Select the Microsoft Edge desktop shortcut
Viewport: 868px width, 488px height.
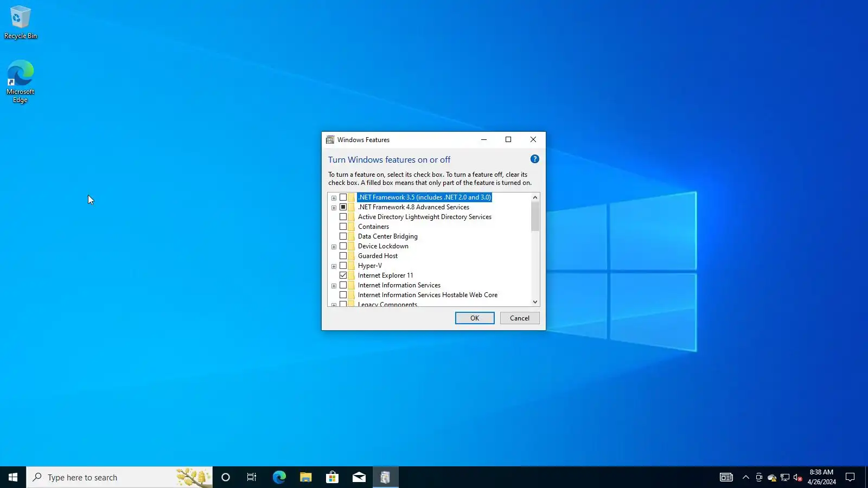click(21, 81)
